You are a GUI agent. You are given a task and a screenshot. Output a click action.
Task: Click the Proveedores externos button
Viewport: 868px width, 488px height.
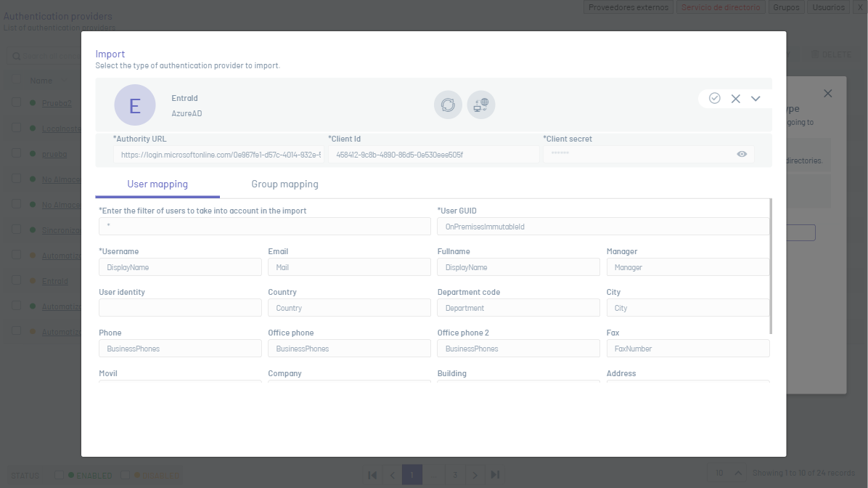[629, 7]
